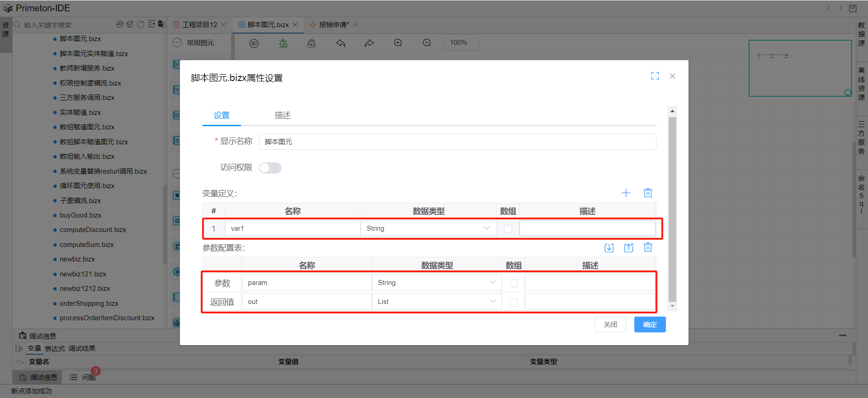Viewport: 868px width, 398px height.
Task: Click the undo arrow in toolbar
Action: click(x=340, y=43)
